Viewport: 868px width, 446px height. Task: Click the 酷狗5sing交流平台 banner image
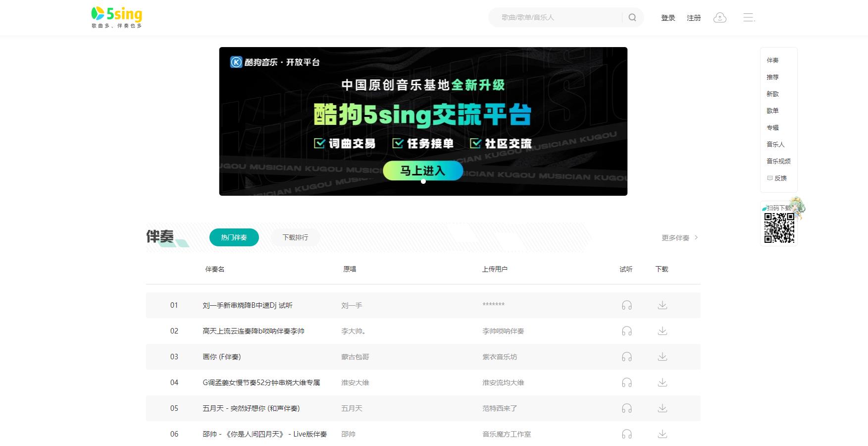[x=423, y=121]
